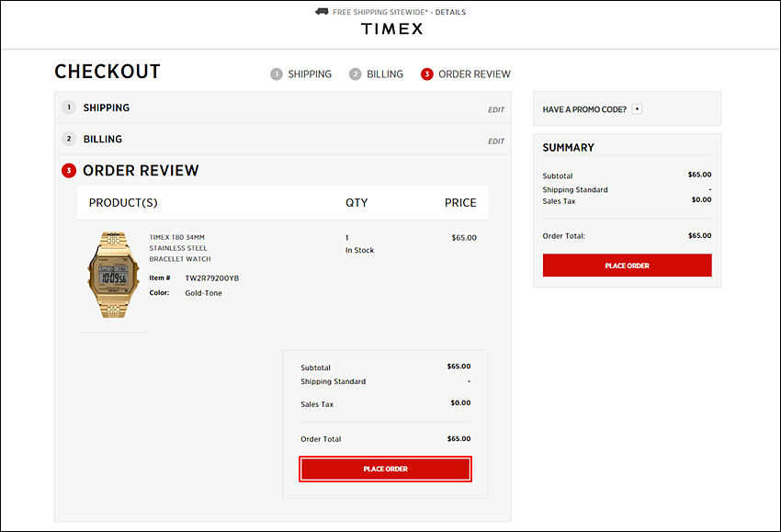
Task: Place order using the Summary panel button
Action: [x=627, y=266]
